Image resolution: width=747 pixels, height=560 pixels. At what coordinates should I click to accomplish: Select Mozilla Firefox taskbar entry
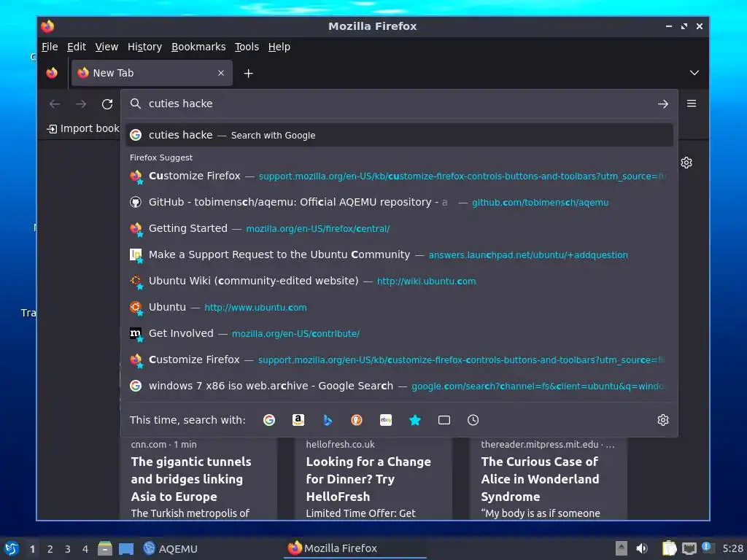pos(355,548)
